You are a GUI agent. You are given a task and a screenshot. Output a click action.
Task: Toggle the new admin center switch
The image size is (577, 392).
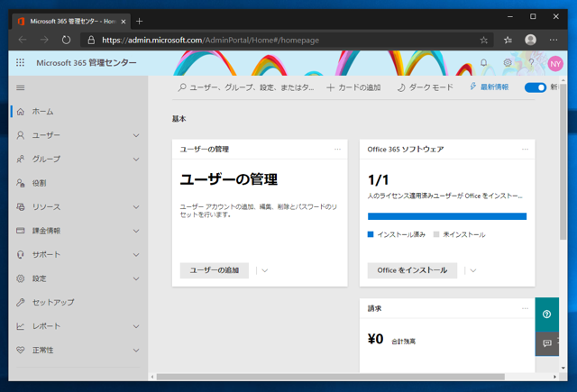pos(535,87)
